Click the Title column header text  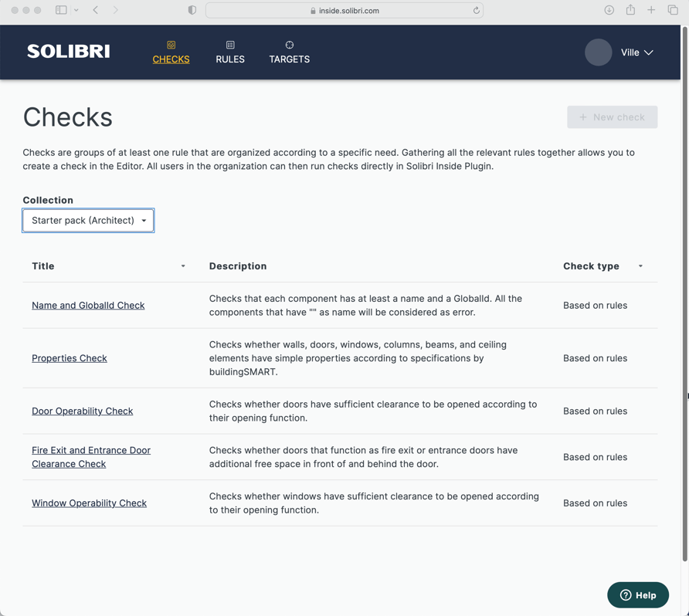(x=43, y=266)
